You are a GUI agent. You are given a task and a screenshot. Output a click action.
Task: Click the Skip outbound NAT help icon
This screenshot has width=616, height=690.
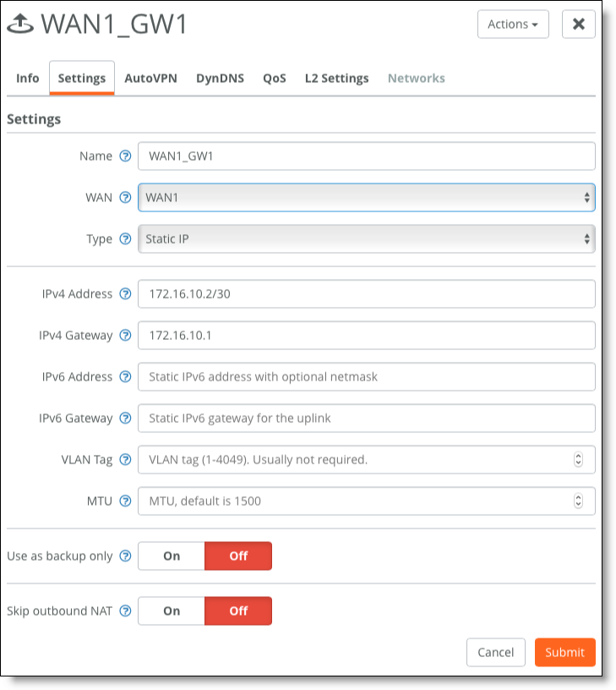[125, 611]
